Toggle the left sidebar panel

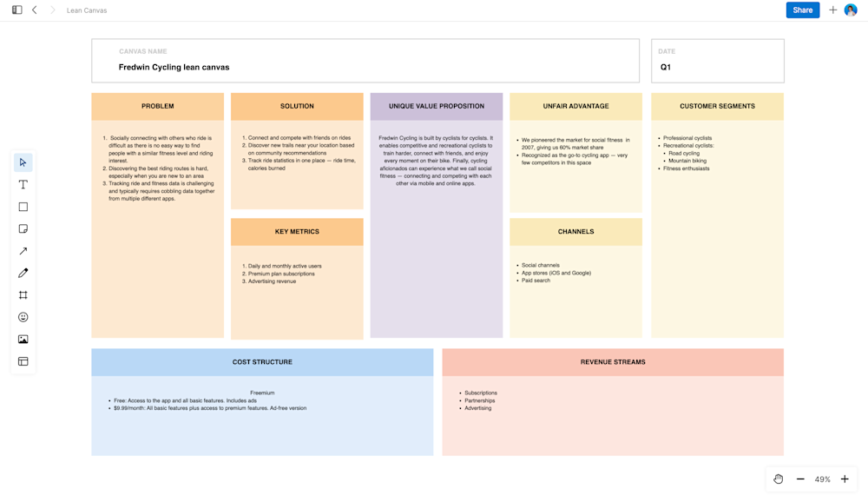tap(16, 10)
